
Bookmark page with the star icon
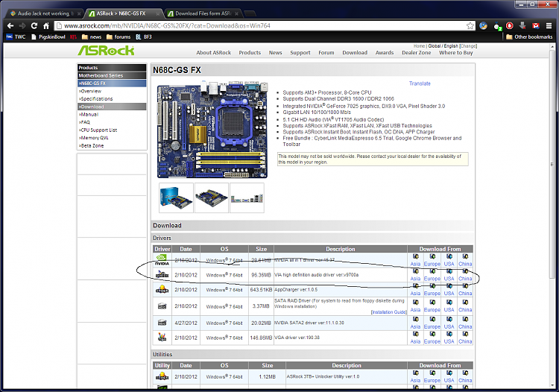(x=470, y=25)
